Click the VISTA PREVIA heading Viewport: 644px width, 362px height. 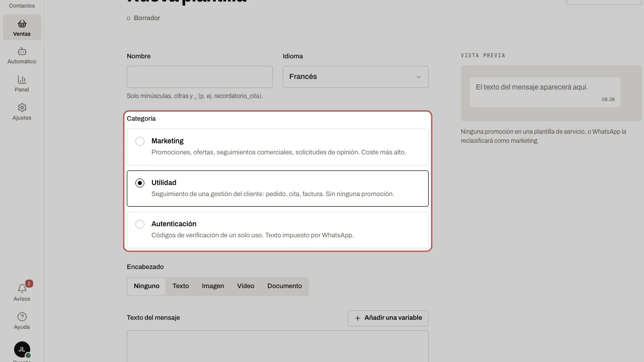[483, 55]
